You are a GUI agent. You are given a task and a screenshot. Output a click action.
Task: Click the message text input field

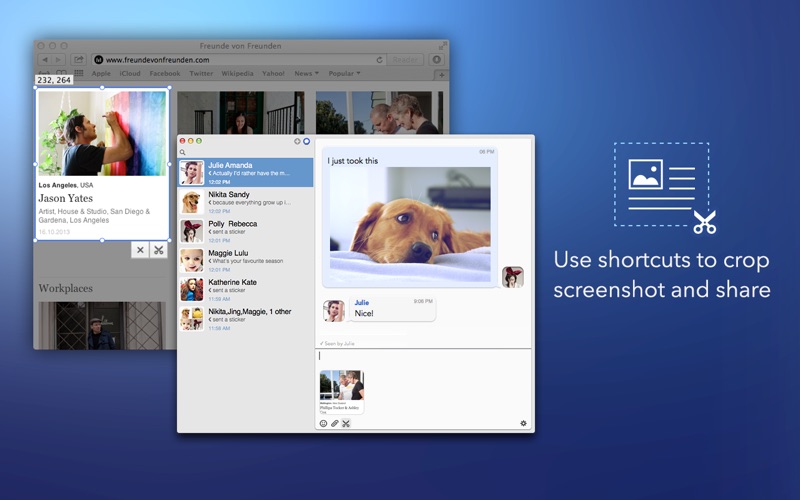[x=423, y=358]
